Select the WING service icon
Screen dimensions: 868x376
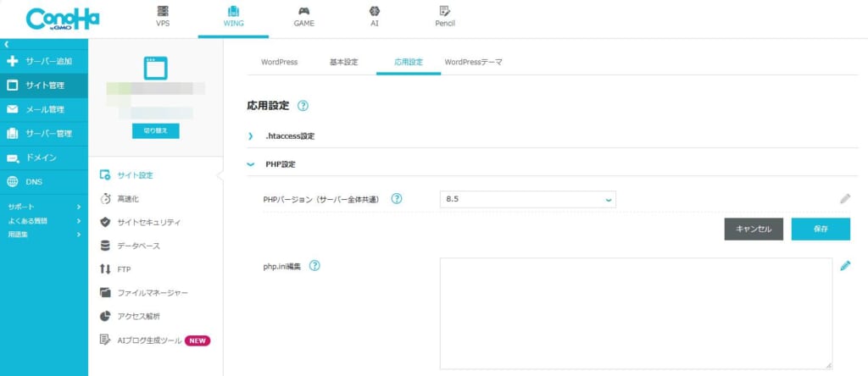234,10
